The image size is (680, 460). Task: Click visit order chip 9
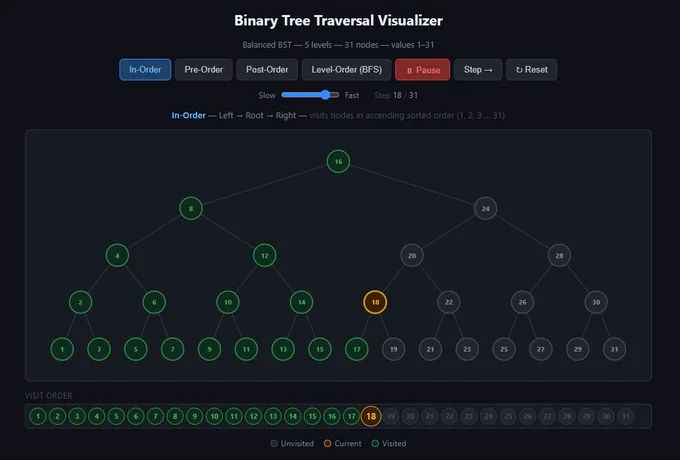point(195,416)
